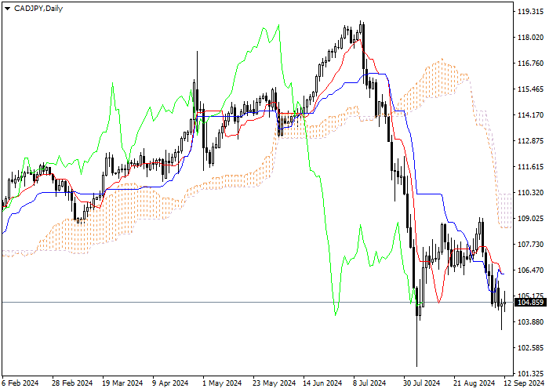Select the 12 Sep 2024 date label

(x=524, y=383)
